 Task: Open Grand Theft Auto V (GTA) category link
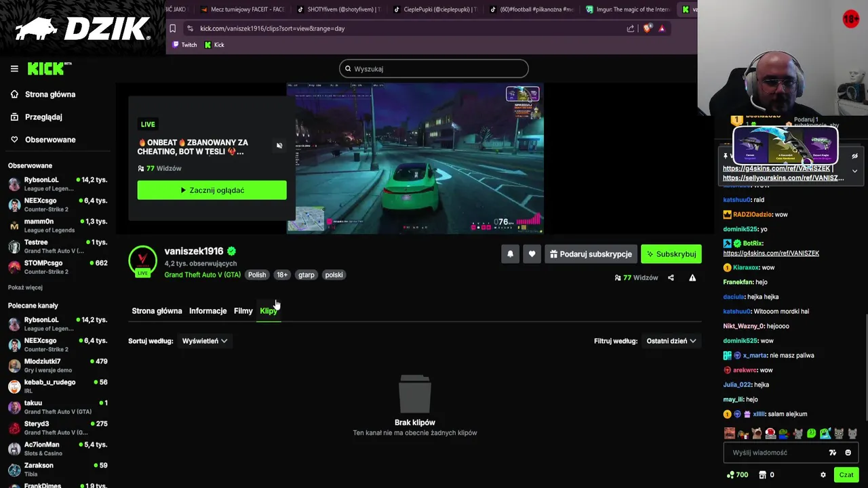click(202, 274)
